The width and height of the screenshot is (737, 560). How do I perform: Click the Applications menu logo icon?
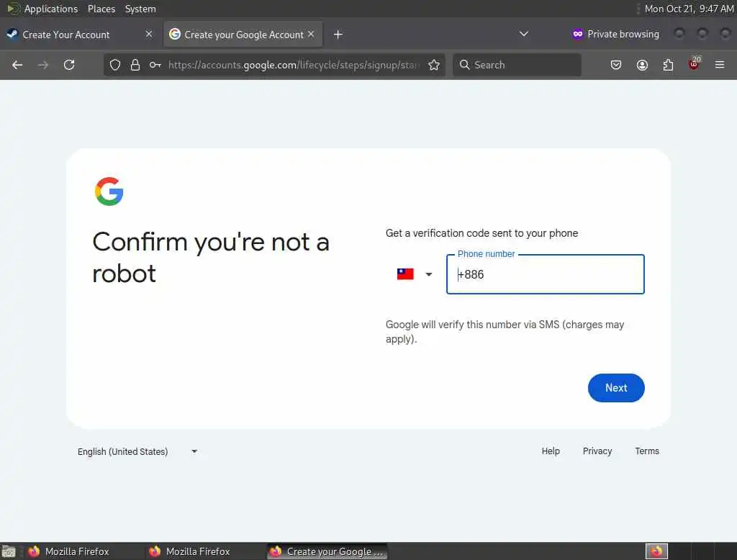[x=13, y=9]
